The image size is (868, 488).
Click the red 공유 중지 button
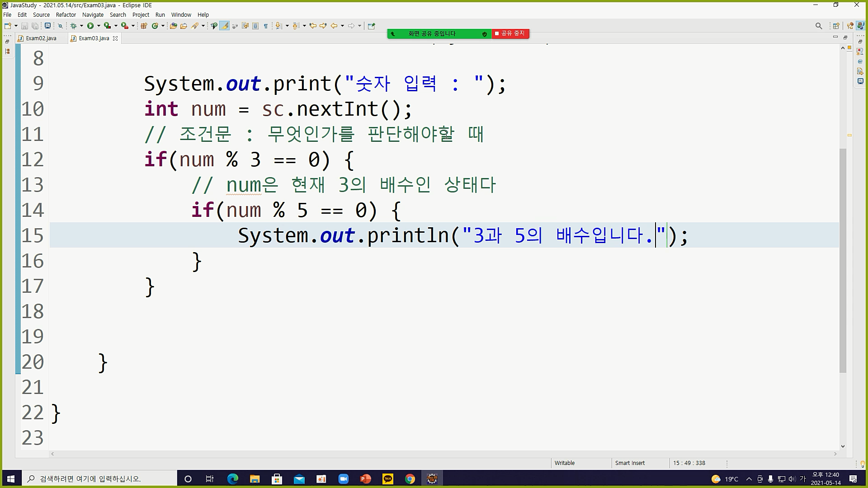[510, 33]
